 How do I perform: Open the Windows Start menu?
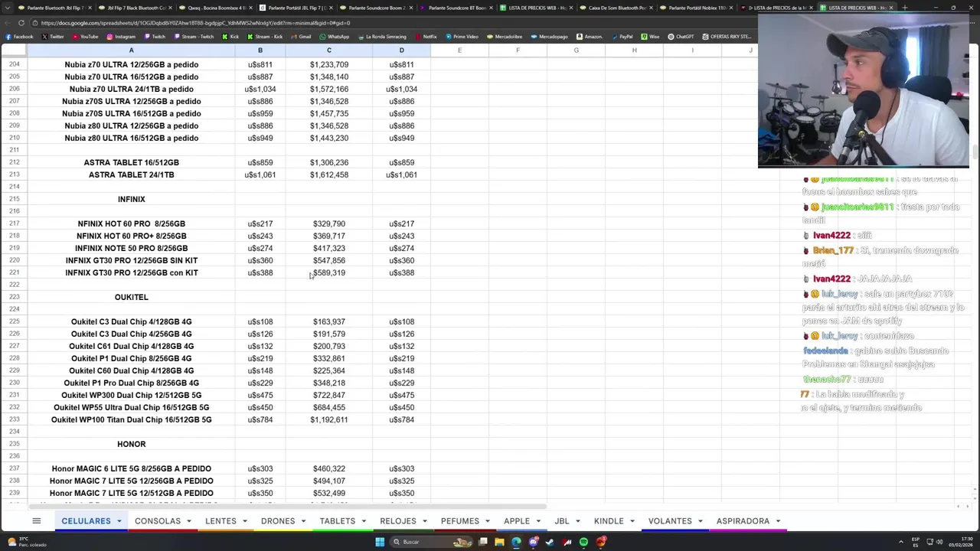380,542
